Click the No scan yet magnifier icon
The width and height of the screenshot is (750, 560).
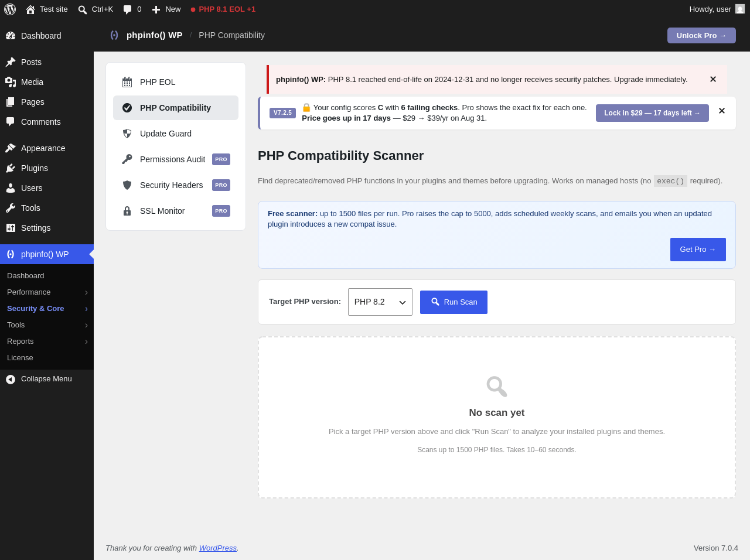(497, 387)
